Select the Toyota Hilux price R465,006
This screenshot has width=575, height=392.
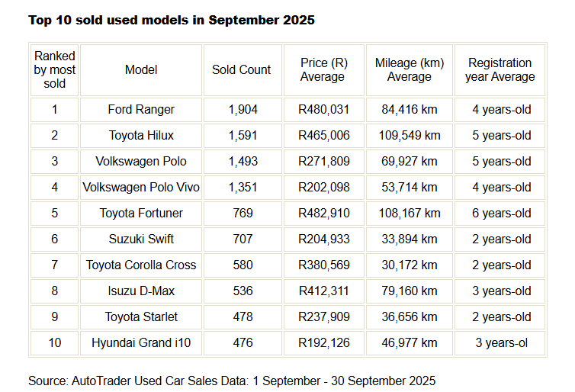[325, 136]
